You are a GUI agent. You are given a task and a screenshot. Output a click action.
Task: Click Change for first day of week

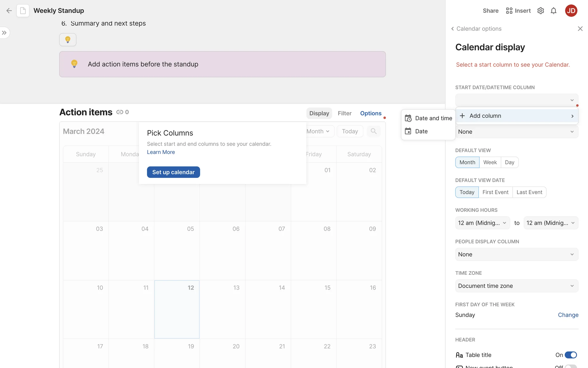(x=568, y=315)
